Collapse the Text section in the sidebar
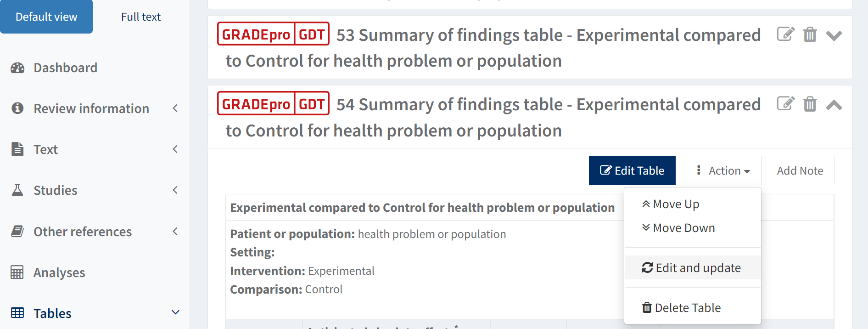This screenshot has height=329, width=868. tap(175, 149)
